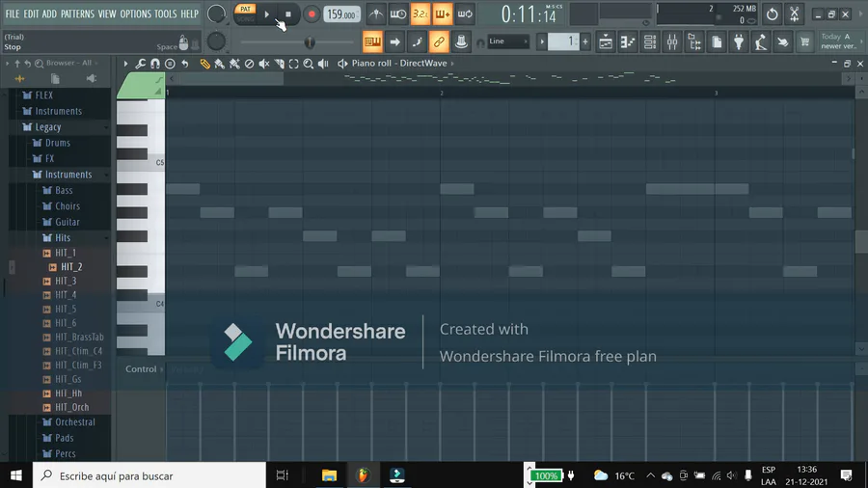
Task: Toggle the Pattern/Song mode switch
Action: click(x=245, y=14)
